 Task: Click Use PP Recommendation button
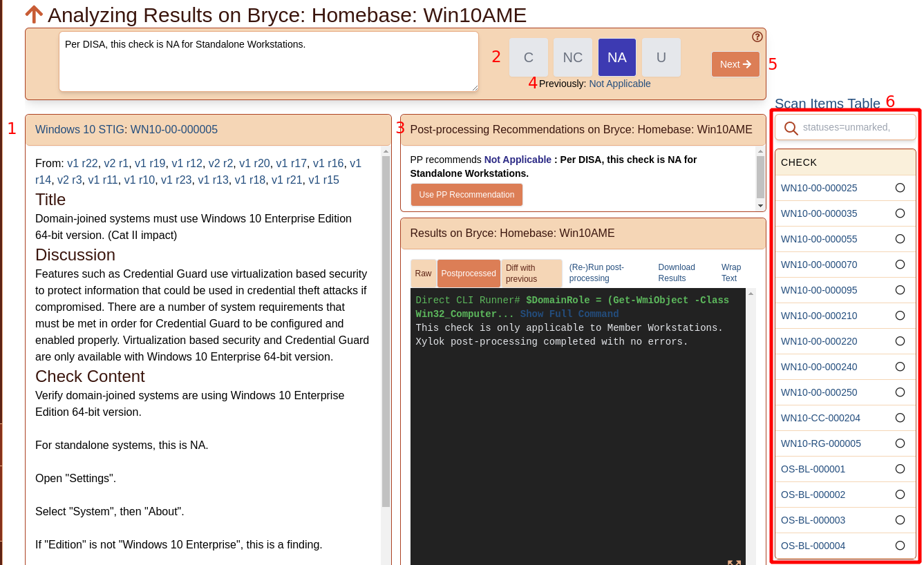[466, 195]
